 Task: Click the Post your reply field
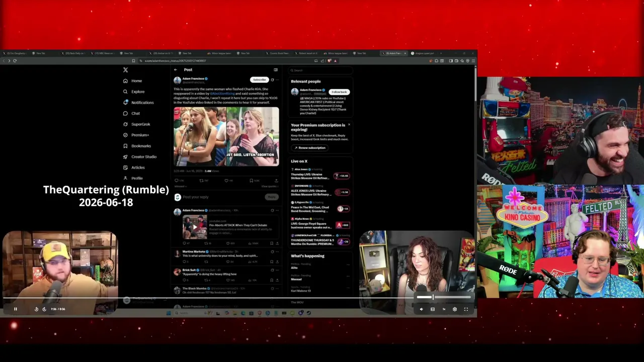tap(221, 197)
